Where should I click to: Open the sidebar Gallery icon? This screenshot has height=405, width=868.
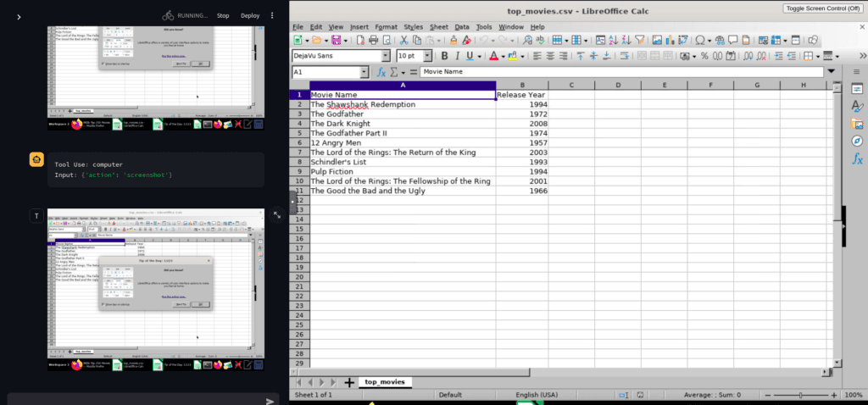point(857,124)
